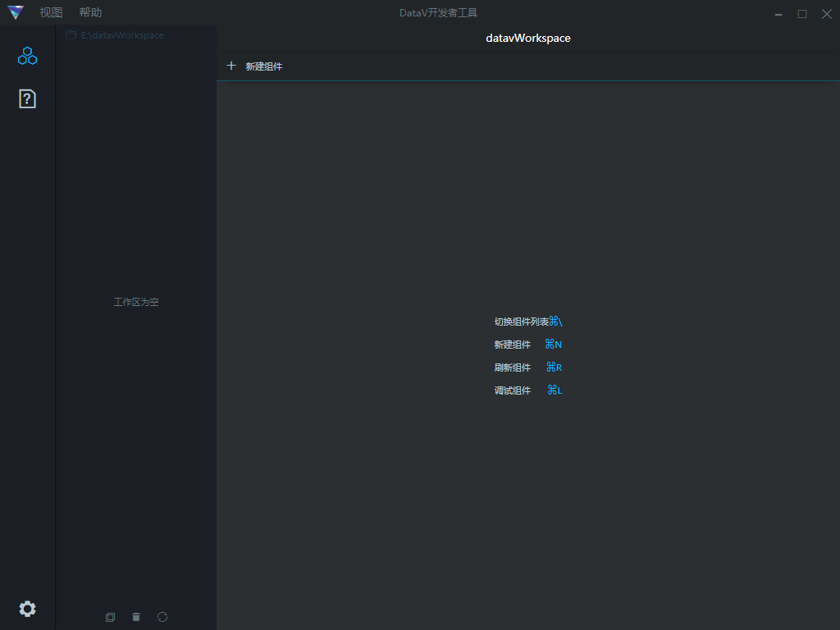The width and height of the screenshot is (840, 630).
Task: Click the 切换组件列表 shortcut hint
Action: (528, 322)
